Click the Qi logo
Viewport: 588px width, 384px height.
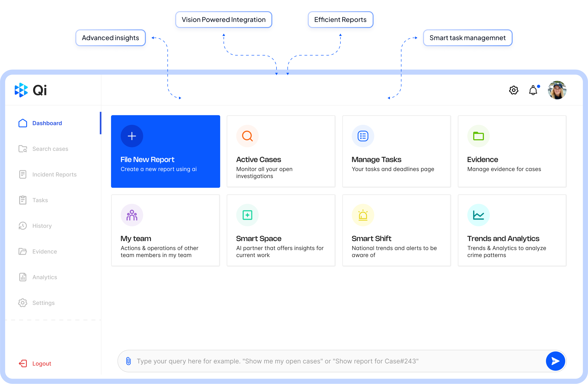[31, 90]
